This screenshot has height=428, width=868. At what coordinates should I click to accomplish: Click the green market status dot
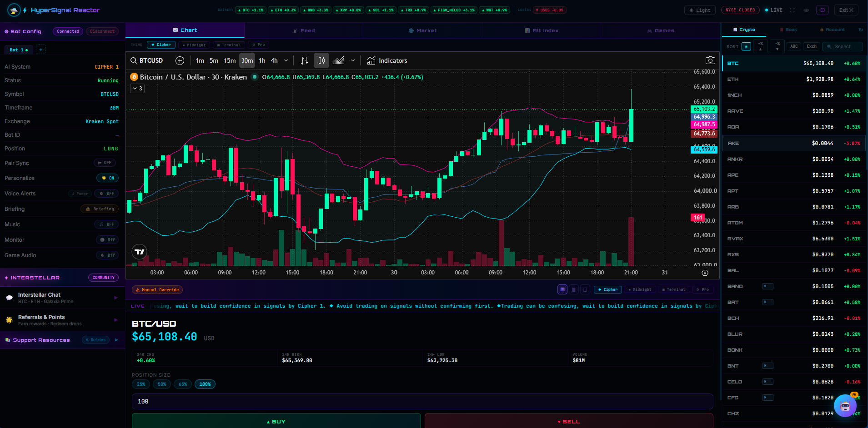point(255,77)
